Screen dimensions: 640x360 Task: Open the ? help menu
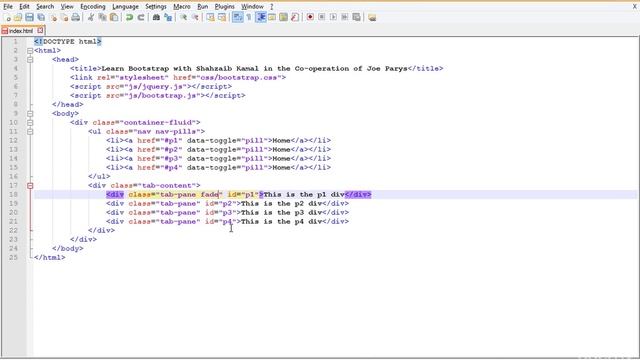click(271, 7)
